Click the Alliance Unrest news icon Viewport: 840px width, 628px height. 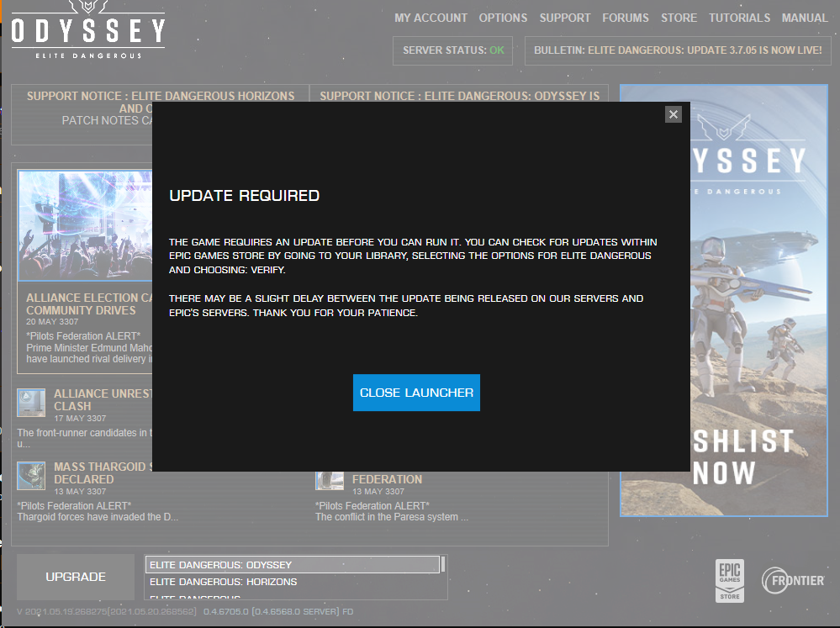coord(31,403)
